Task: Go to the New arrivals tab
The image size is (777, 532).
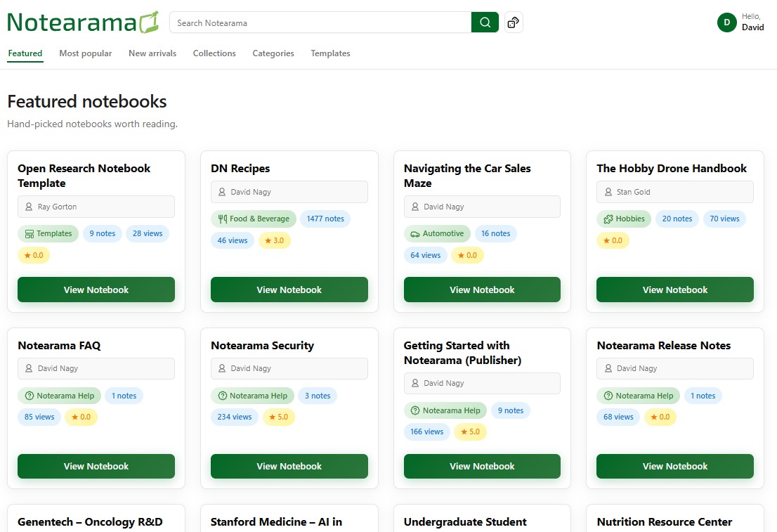Action: click(x=152, y=53)
